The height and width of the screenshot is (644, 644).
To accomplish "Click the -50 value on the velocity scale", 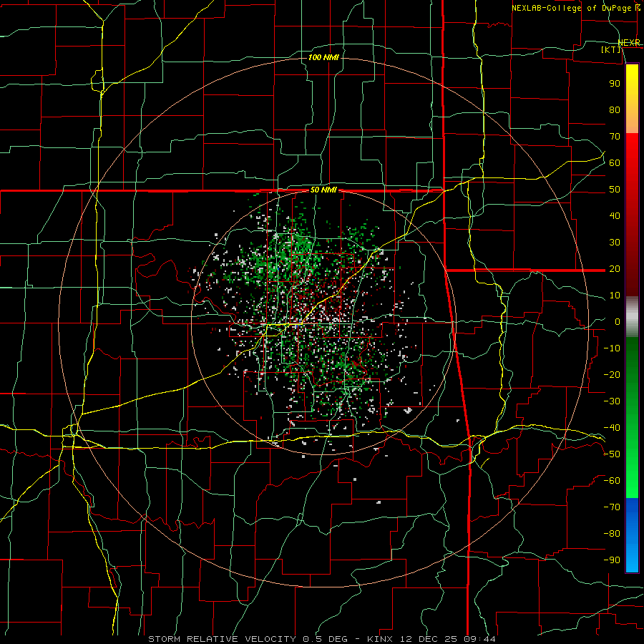I will click(x=612, y=454).
